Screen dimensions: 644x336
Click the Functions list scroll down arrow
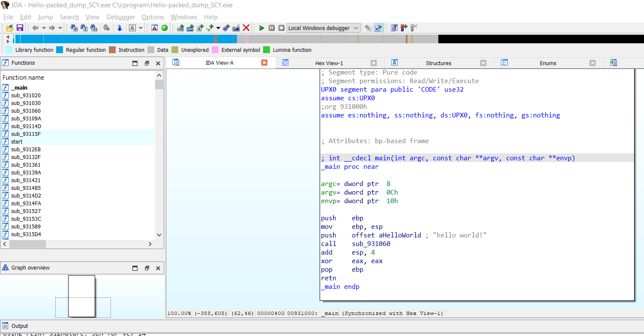159,235
